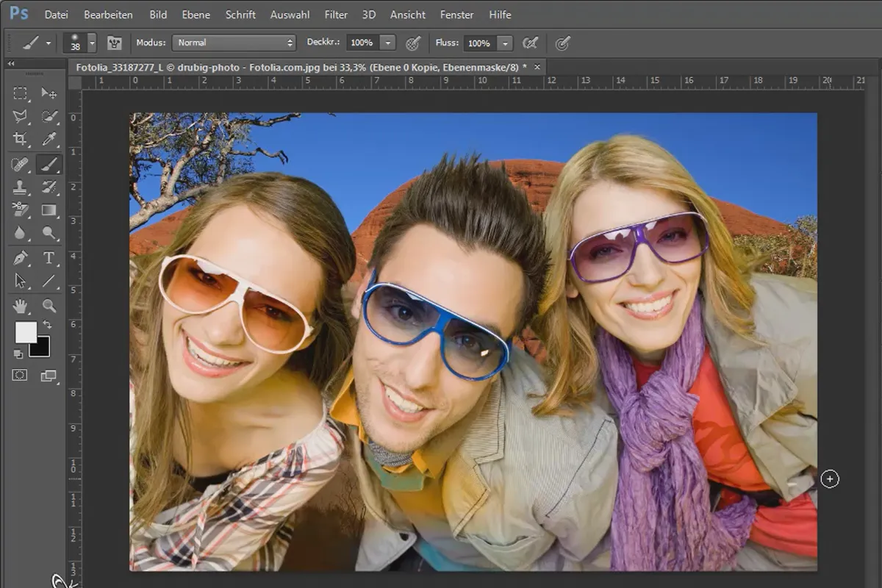
Task: Select the Clone Stamp tool
Action: pos(20,187)
